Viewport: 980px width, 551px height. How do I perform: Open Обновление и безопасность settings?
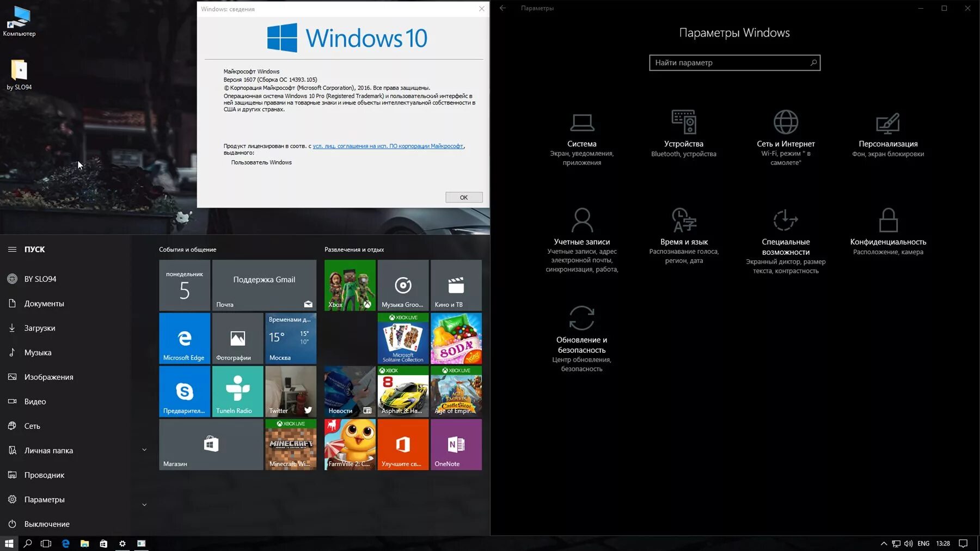(x=581, y=338)
